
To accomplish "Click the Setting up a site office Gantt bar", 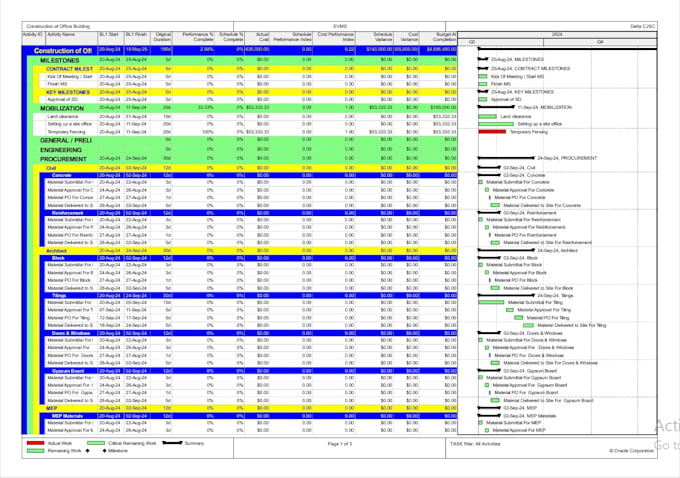I will pos(496,124).
